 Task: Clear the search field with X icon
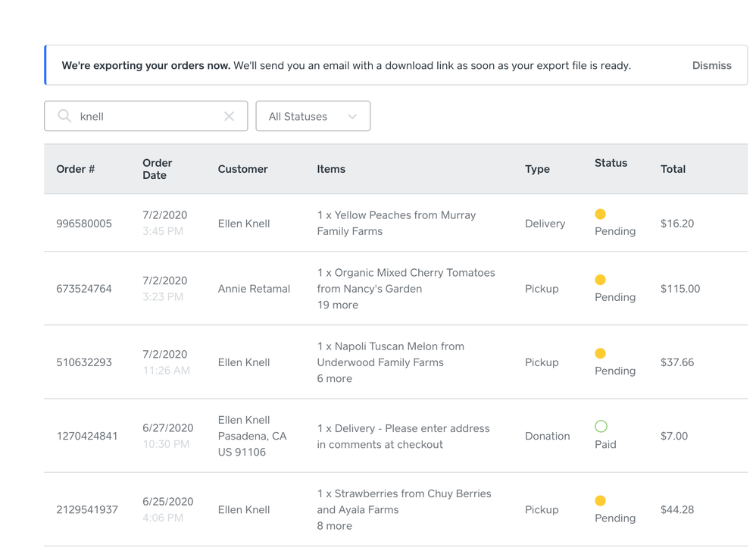(x=229, y=116)
